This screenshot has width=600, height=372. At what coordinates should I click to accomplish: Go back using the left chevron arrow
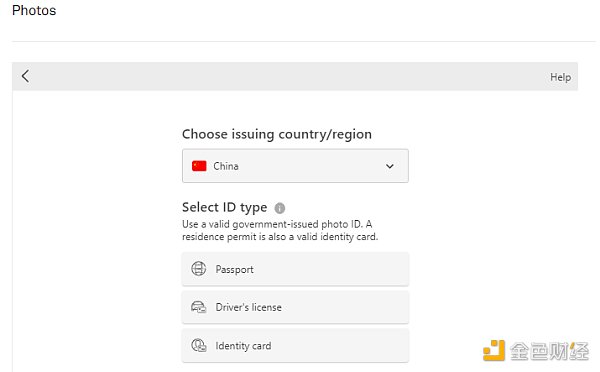(26, 76)
